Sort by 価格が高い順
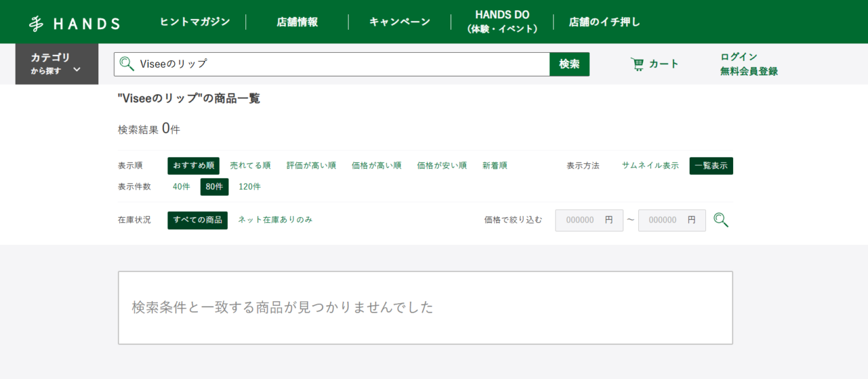 pyautogui.click(x=376, y=165)
